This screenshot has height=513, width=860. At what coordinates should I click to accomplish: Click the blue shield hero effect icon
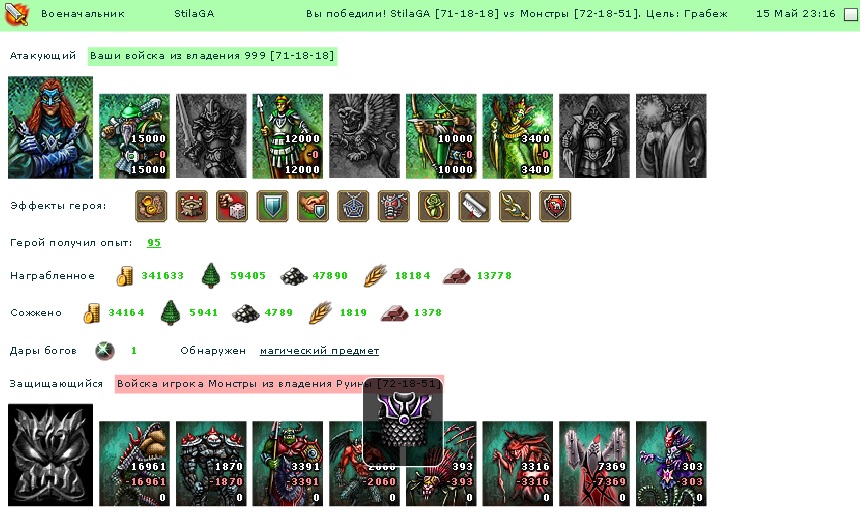tap(273, 206)
